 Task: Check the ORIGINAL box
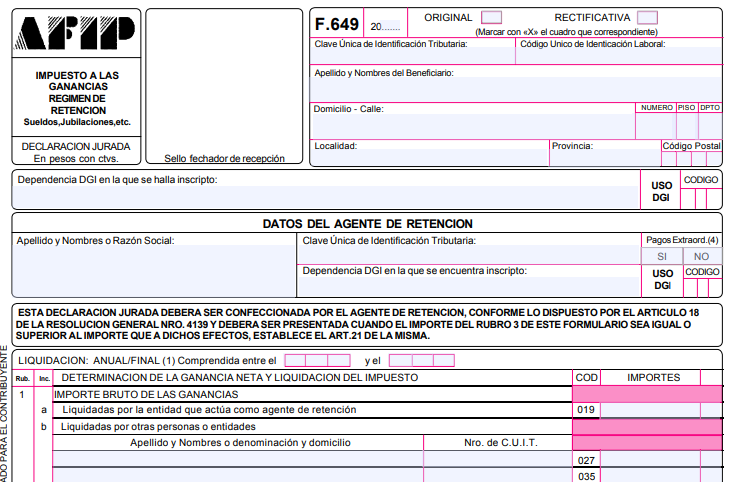[x=491, y=18]
